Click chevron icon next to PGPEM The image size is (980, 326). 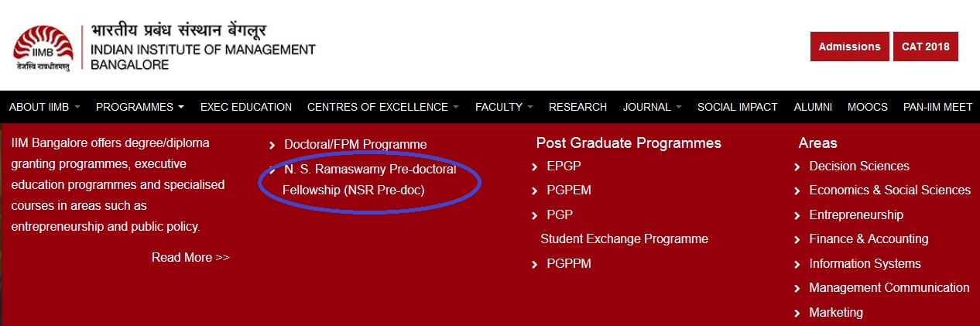pos(535,190)
